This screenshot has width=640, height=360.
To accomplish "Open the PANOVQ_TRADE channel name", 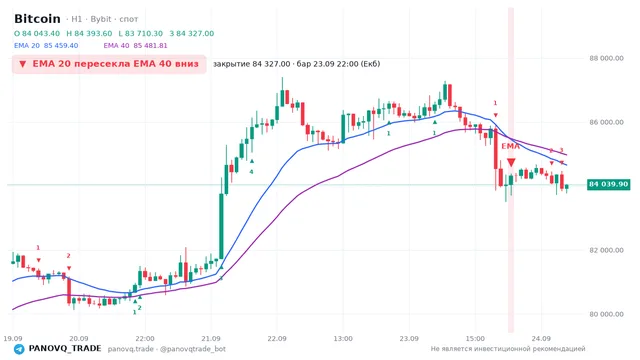I will 65,349.
